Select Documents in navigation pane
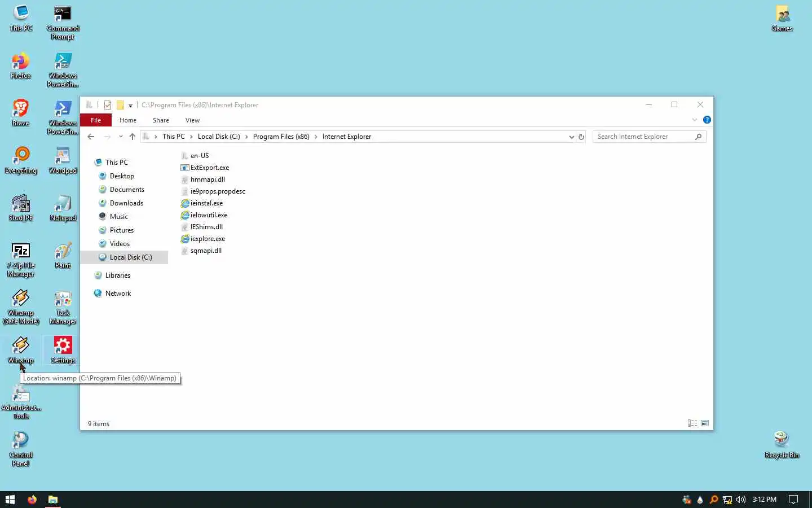Screen dimensions: 812x508 coord(127,190)
